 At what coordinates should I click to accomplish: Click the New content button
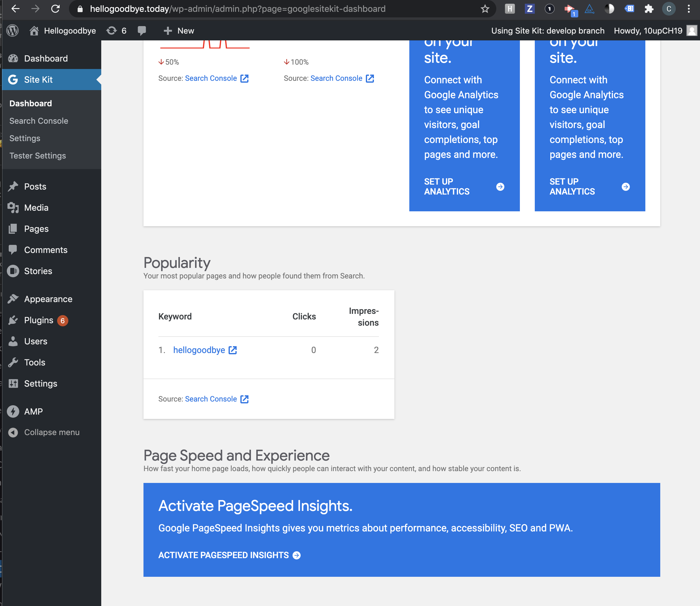point(179,31)
